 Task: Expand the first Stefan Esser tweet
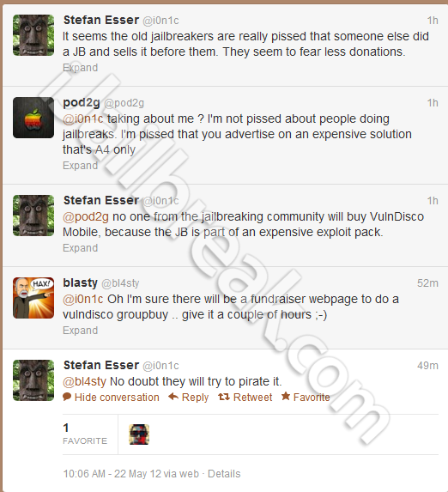coord(81,68)
